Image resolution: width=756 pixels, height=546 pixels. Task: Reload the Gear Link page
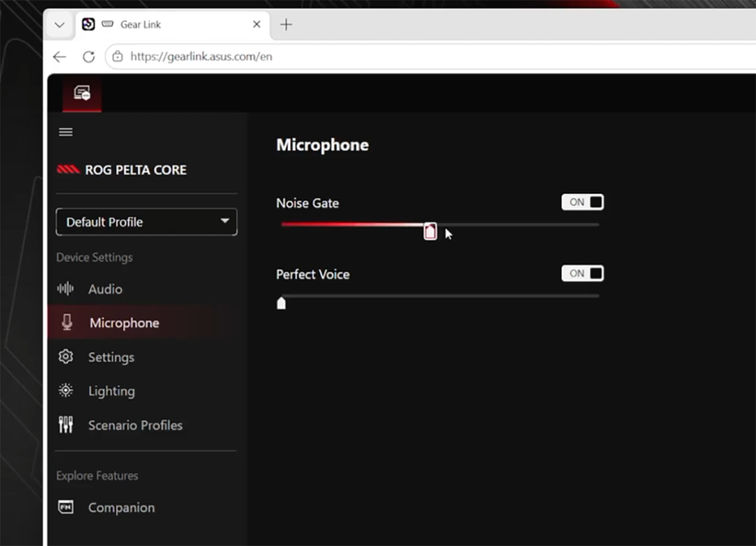pos(89,57)
